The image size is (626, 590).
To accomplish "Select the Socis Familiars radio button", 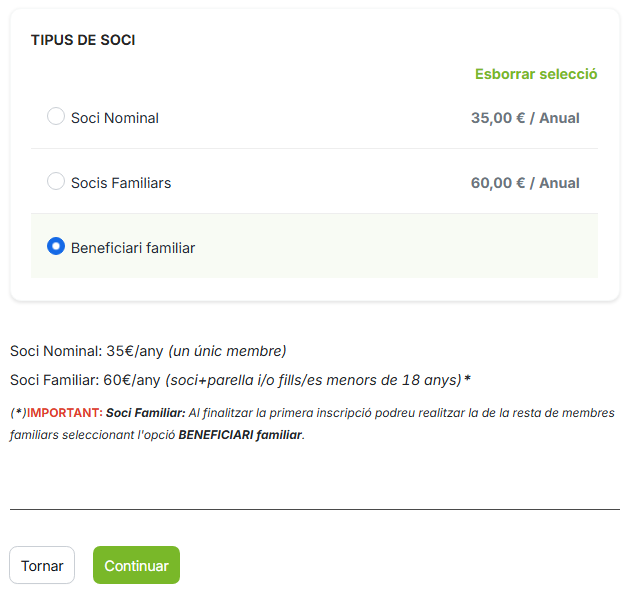I will pyautogui.click(x=56, y=182).
